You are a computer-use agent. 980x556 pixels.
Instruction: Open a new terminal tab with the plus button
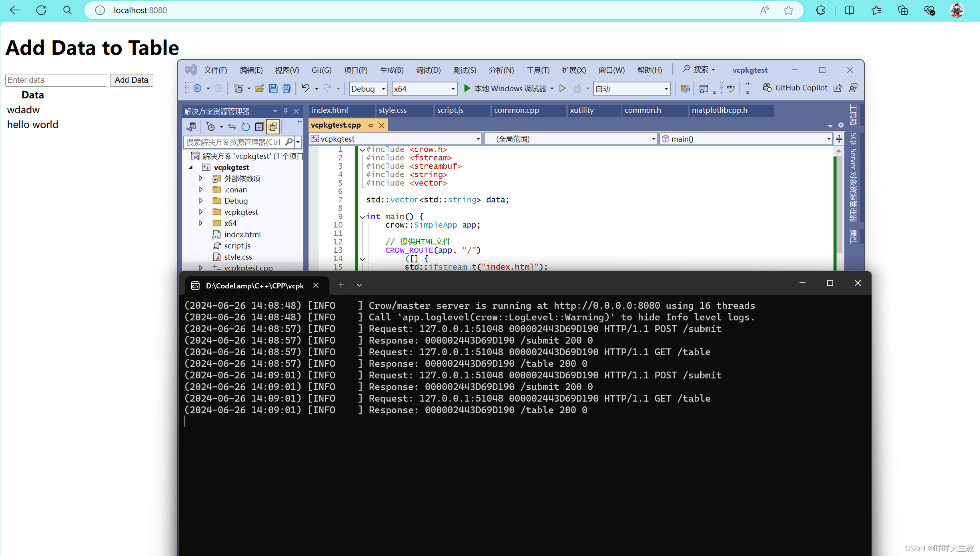pyautogui.click(x=341, y=285)
